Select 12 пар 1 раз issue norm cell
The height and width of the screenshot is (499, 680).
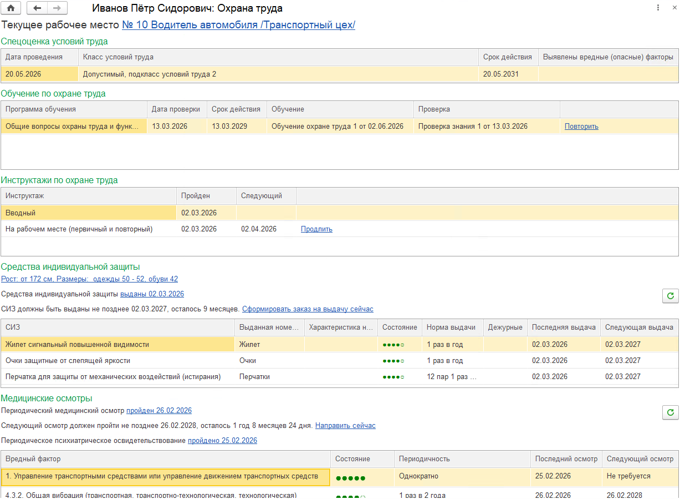click(x=452, y=377)
